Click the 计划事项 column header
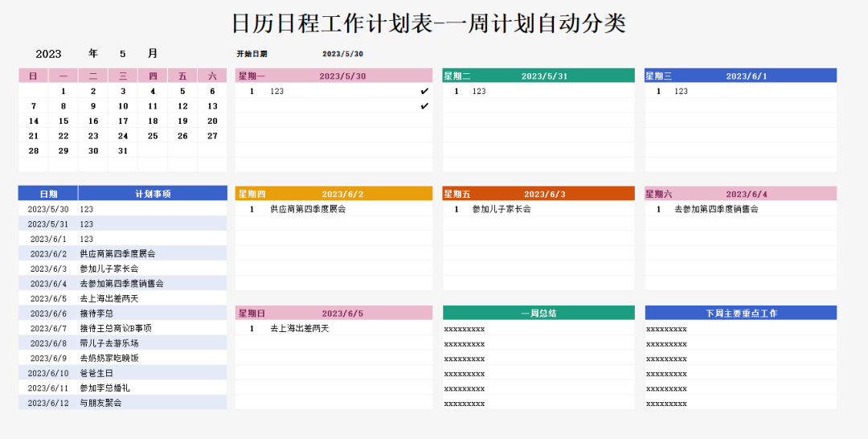Image resolution: width=868 pixels, height=439 pixels. [153, 194]
